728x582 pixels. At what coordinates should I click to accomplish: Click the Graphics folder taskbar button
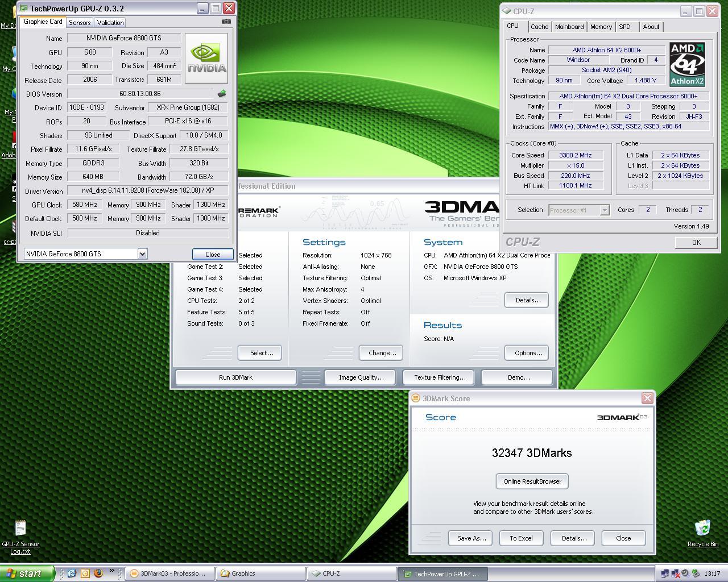[x=260, y=573]
